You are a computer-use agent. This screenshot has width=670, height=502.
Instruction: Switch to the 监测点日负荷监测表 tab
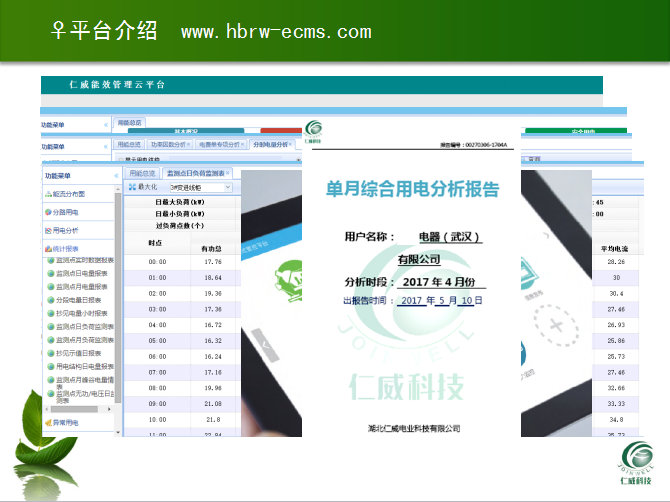[x=195, y=173]
